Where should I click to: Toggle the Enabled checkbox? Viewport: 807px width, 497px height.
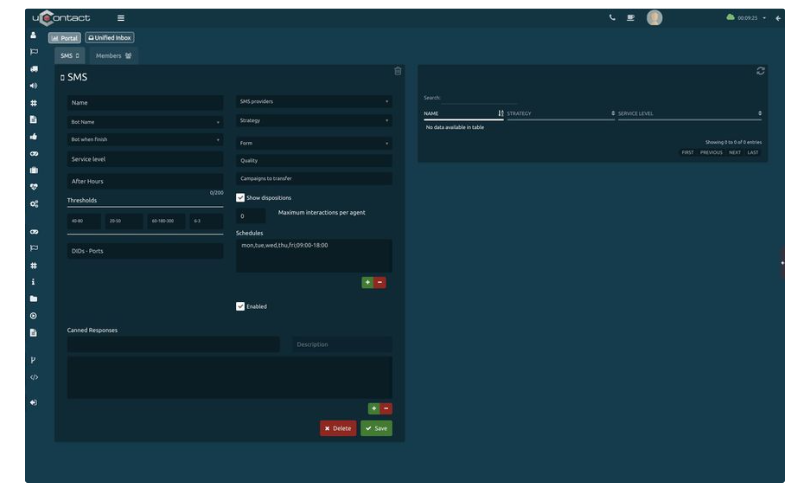tap(240, 306)
